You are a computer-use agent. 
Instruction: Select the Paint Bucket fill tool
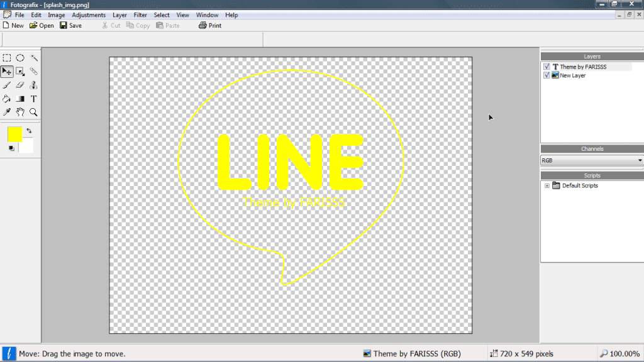click(x=6, y=99)
